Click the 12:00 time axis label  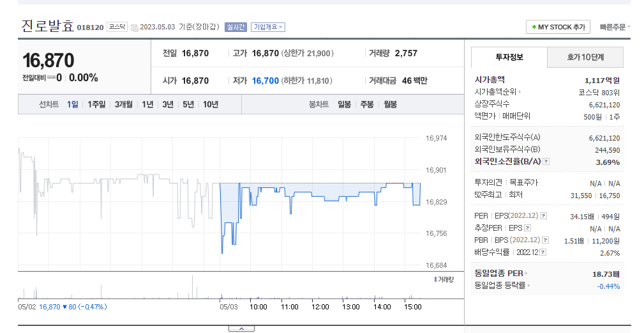320,307
